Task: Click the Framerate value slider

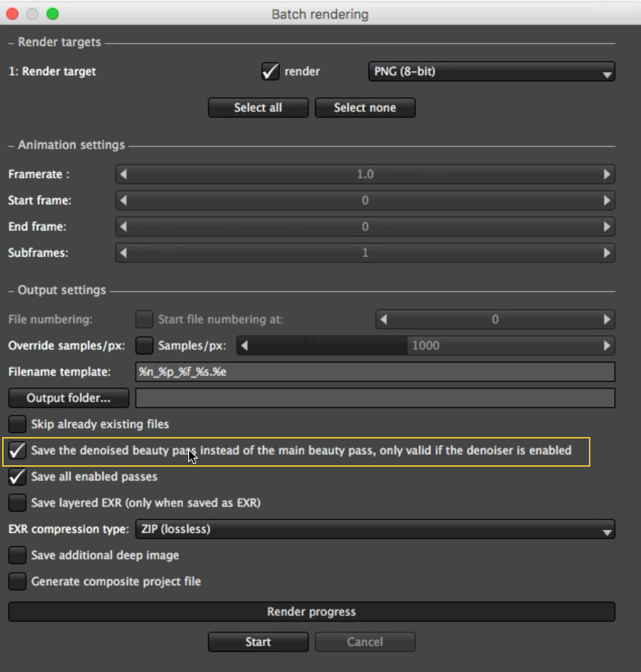Action: point(365,174)
